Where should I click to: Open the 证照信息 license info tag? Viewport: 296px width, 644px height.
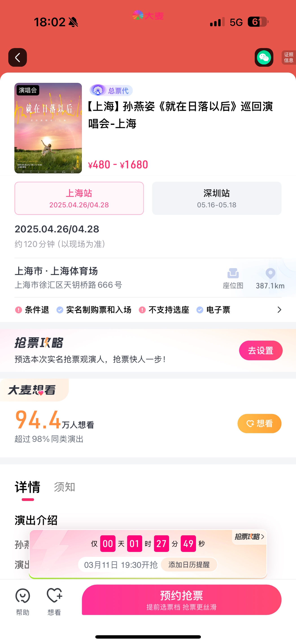pyautogui.click(x=289, y=57)
